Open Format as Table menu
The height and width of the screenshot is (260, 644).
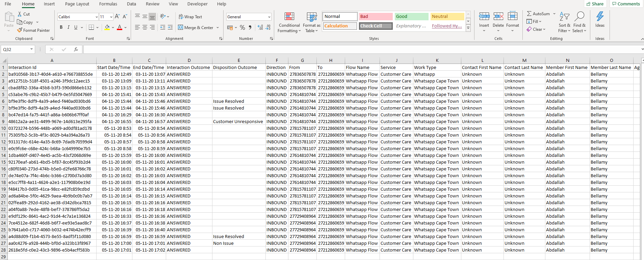pos(311,22)
